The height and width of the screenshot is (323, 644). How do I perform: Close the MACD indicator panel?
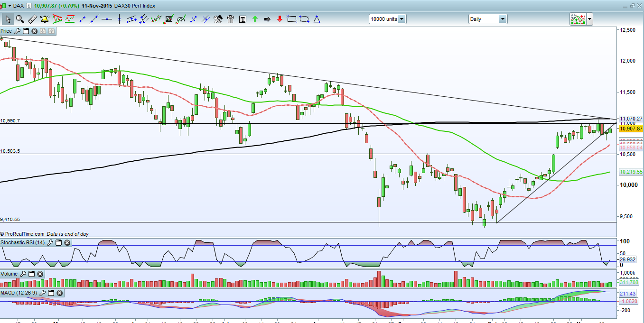point(60,293)
